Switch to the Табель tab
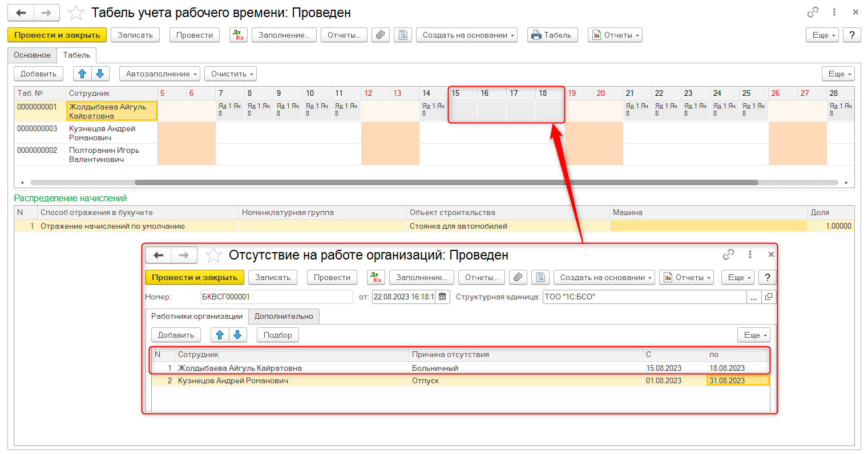868x454 pixels. click(76, 55)
